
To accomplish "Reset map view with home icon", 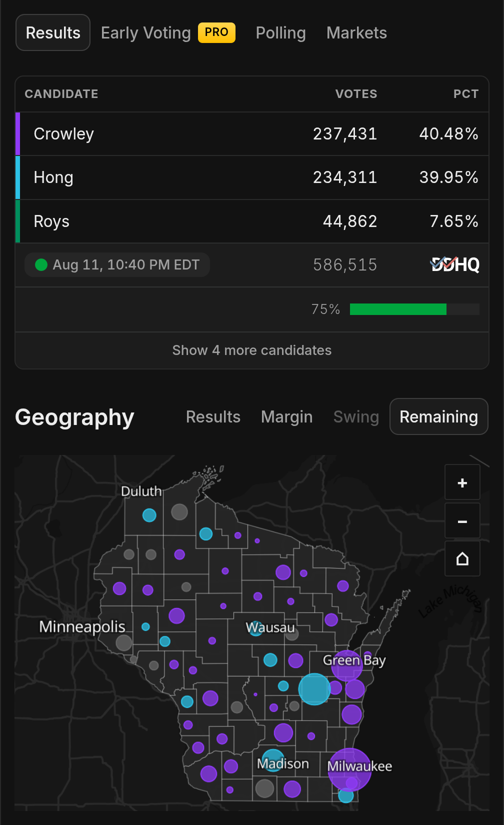I will point(462,558).
